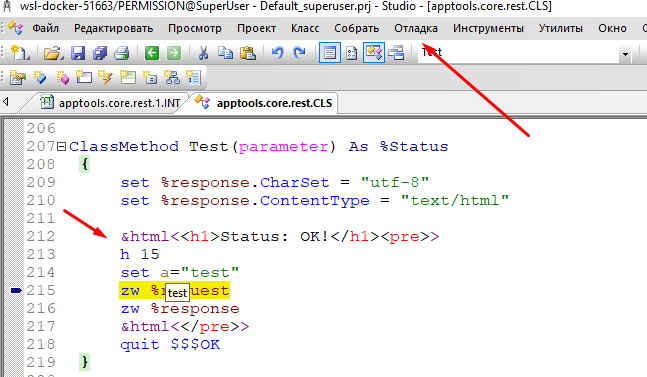Click the tab-scroll left arrow
Image resolution: width=647 pixels, height=377 pixels.
[x=6, y=101]
